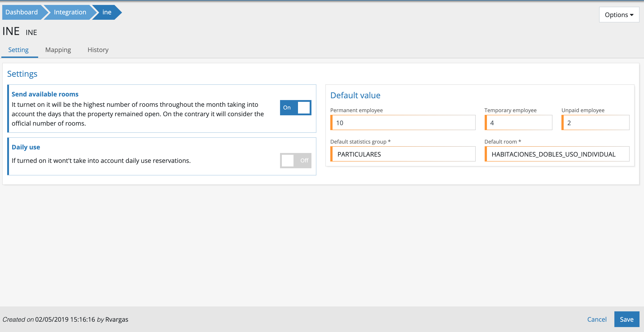644x332 pixels.
Task: Enable the Daily use toggle
Action: click(296, 160)
